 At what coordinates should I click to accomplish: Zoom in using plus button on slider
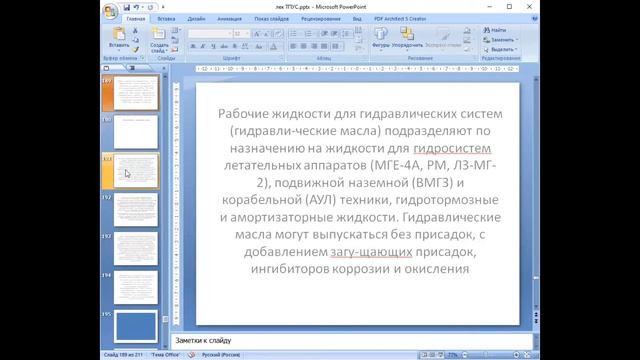[x=517, y=355]
